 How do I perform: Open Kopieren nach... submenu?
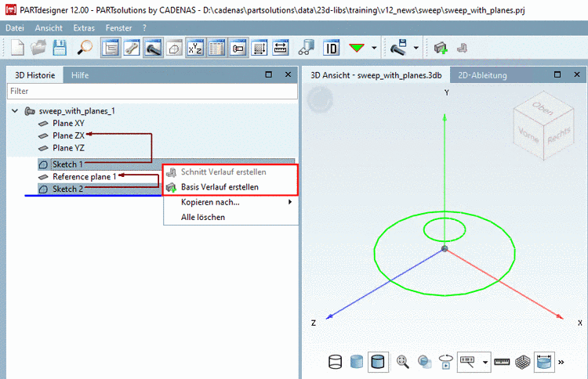click(230, 202)
